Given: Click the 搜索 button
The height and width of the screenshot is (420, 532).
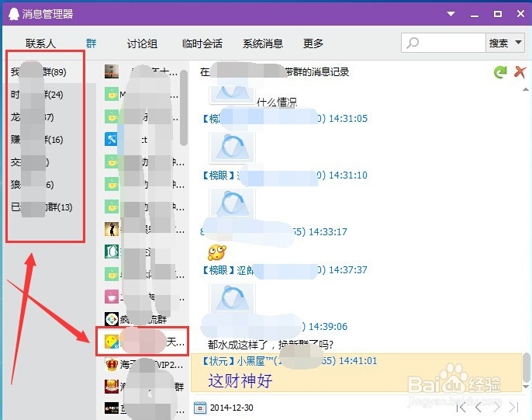Looking at the screenshot, I should pos(499,43).
